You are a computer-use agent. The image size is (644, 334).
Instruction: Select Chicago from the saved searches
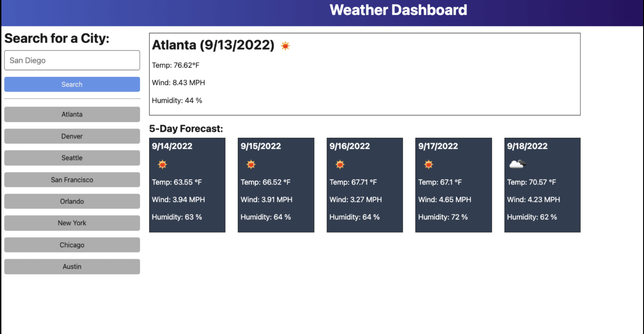72,245
